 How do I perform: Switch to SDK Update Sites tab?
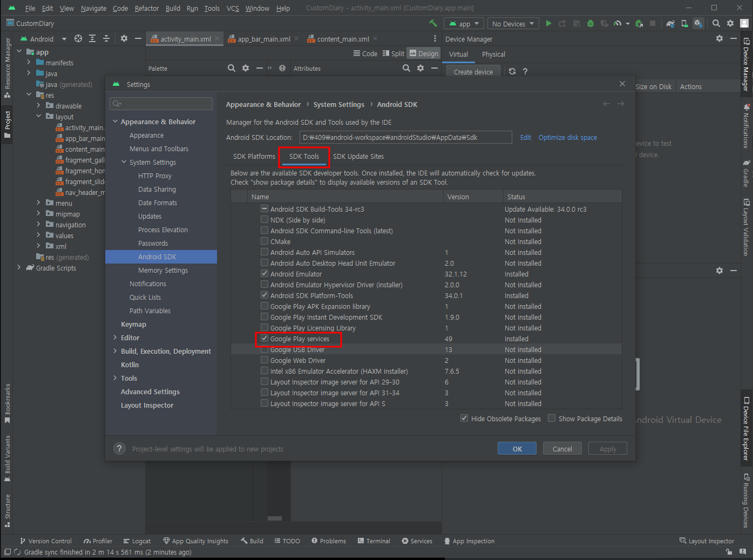click(358, 156)
